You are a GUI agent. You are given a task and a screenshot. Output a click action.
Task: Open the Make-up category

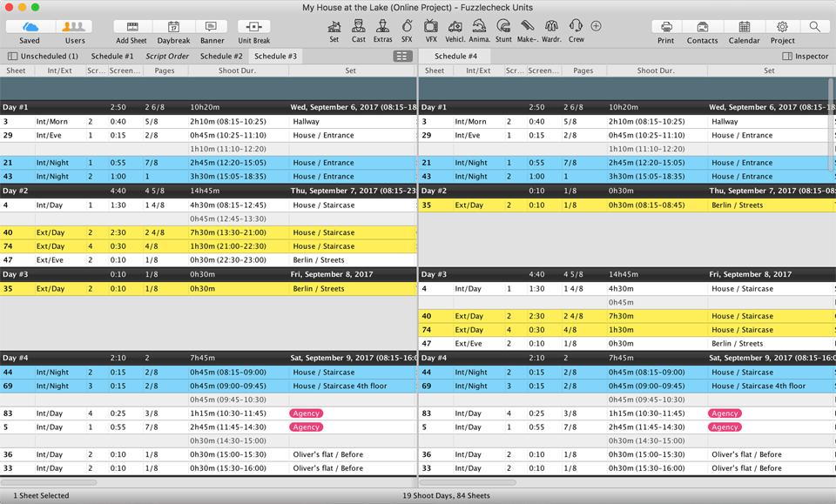(528, 26)
